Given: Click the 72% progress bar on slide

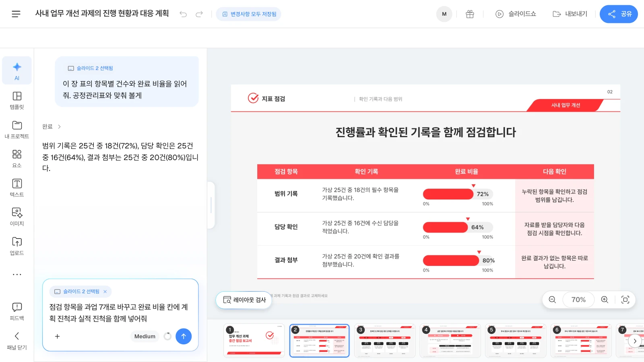Looking at the screenshot, I should click(x=458, y=194).
